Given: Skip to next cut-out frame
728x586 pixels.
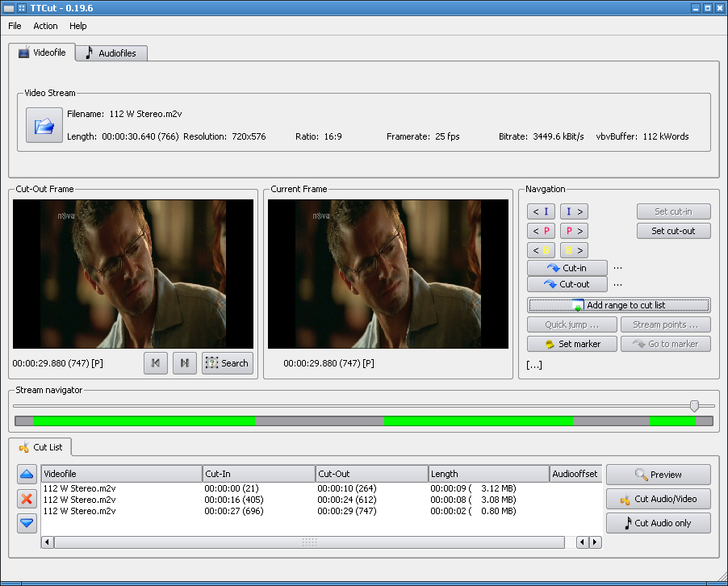Looking at the screenshot, I should point(185,363).
